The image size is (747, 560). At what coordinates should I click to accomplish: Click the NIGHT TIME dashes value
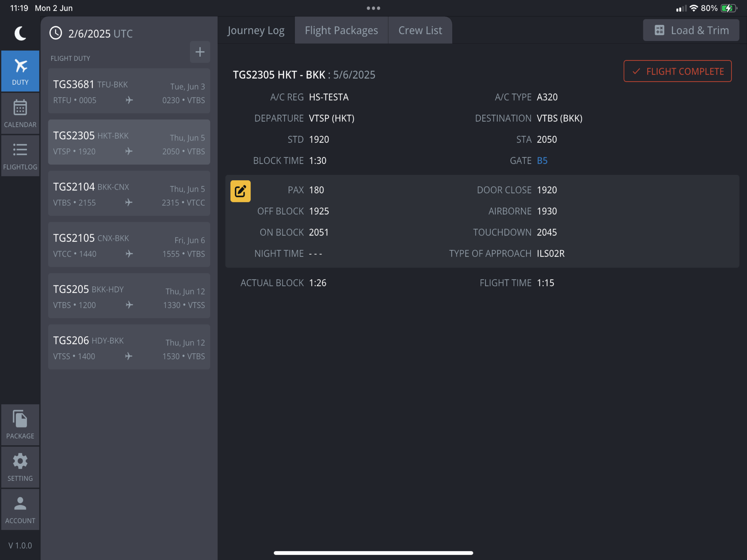point(315,253)
